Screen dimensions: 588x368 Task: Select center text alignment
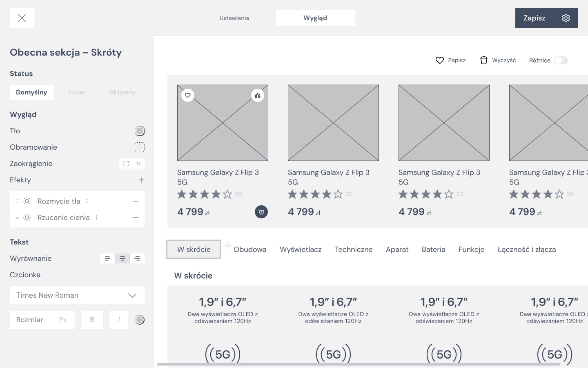(x=122, y=258)
